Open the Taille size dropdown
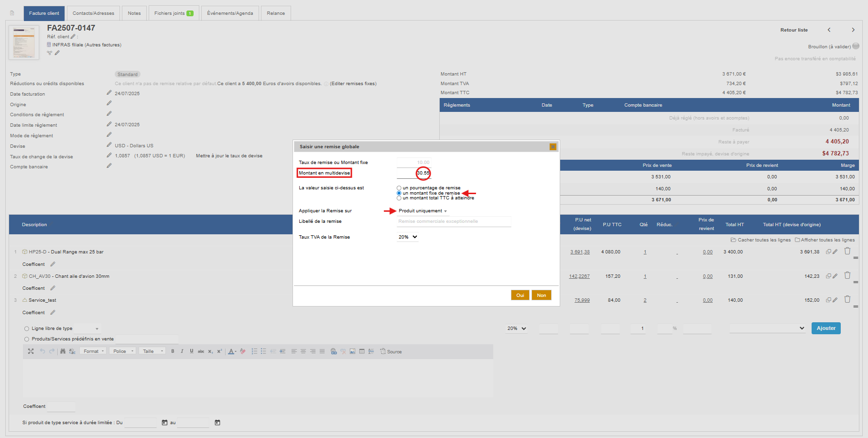The image size is (868, 438). pyautogui.click(x=153, y=351)
